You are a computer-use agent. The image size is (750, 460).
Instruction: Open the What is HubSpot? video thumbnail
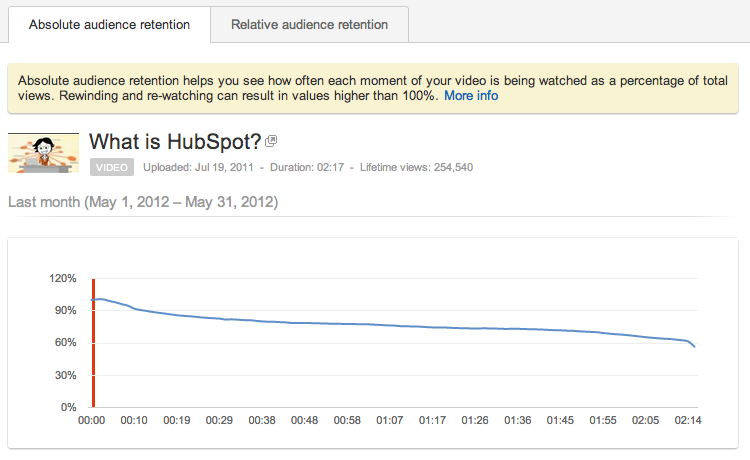(44, 153)
